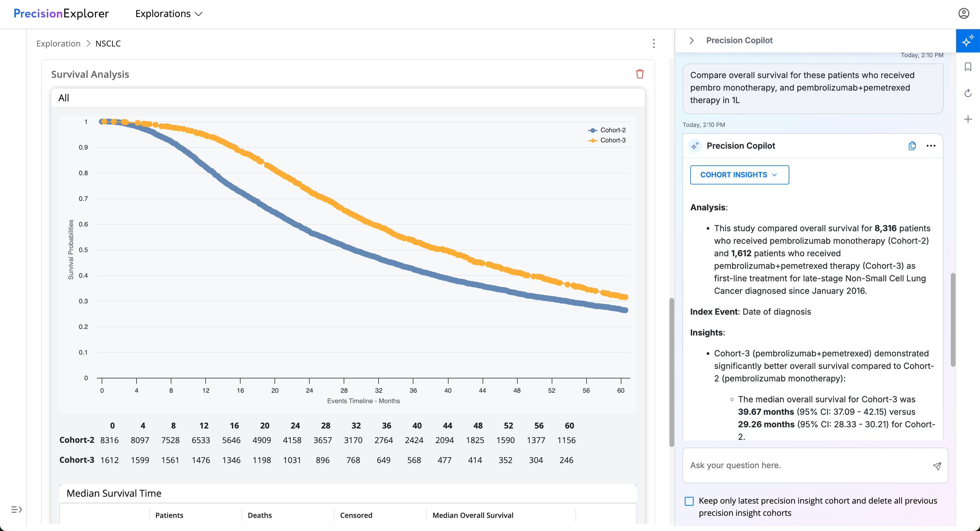The height and width of the screenshot is (531, 980).
Task: Expand the COHORT INSIGHTS dropdown
Action: click(x=739, y=175)
